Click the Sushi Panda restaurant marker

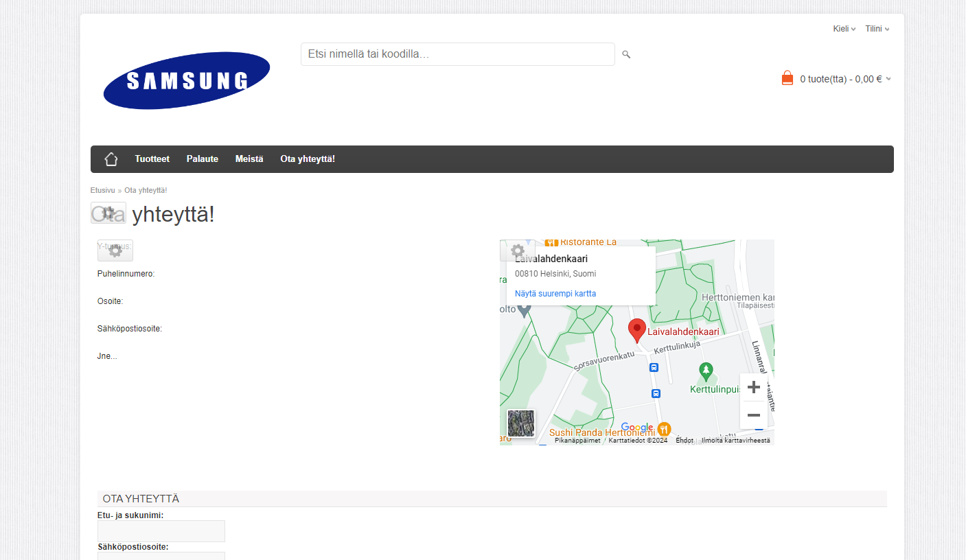(x=664, y=430)
